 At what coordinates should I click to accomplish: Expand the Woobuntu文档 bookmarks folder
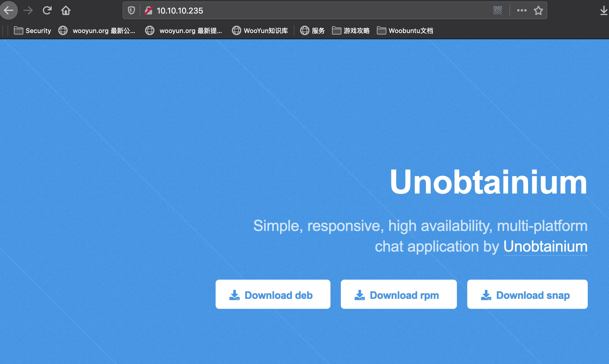pyautogui.click(x=405, y=31)
